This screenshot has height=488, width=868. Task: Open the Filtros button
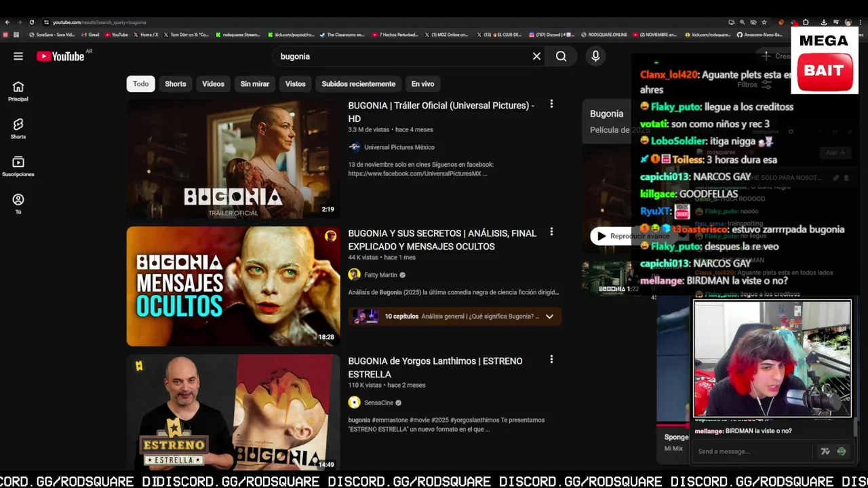(x=754, y=85)
